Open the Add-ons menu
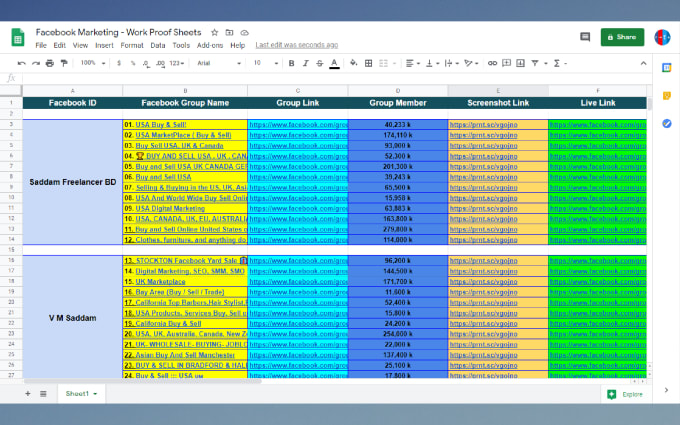The width and height of the screenshot is (680, 425). tap(210, 45)
